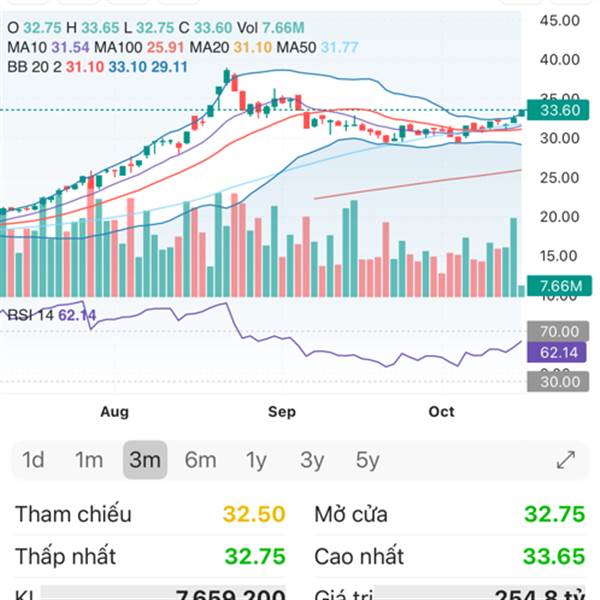Tap the volume label 7.66M
600x600 pixels.
(559, 286)
